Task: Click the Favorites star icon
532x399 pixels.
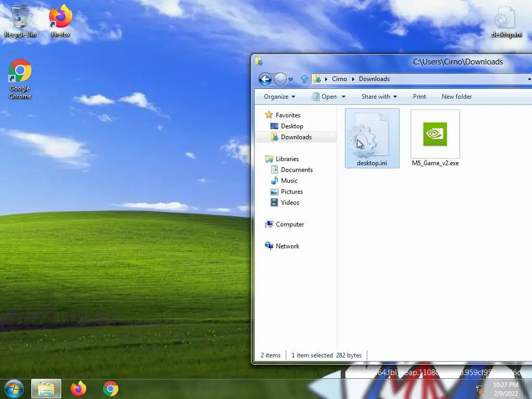Action: (269, 115)
